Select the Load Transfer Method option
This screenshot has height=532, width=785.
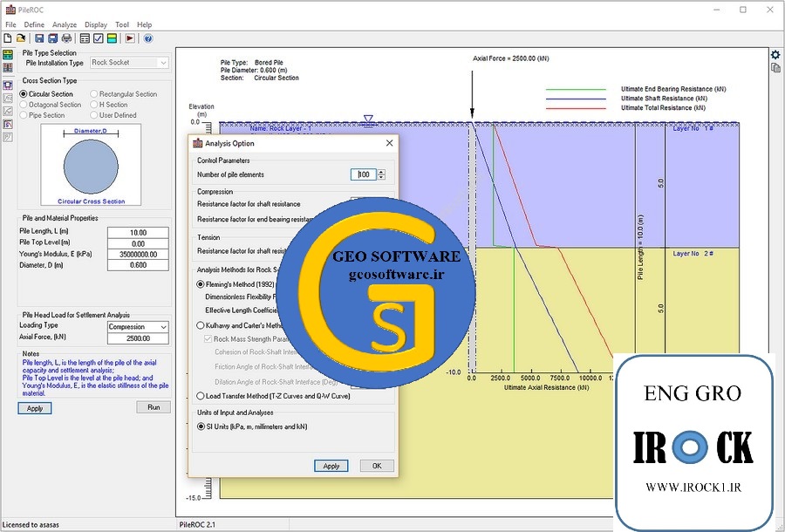click(201, 396)
